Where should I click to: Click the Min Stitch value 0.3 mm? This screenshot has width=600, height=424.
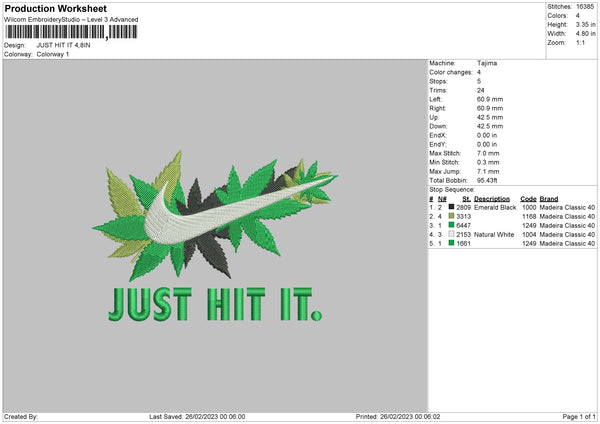pos(488,162)
